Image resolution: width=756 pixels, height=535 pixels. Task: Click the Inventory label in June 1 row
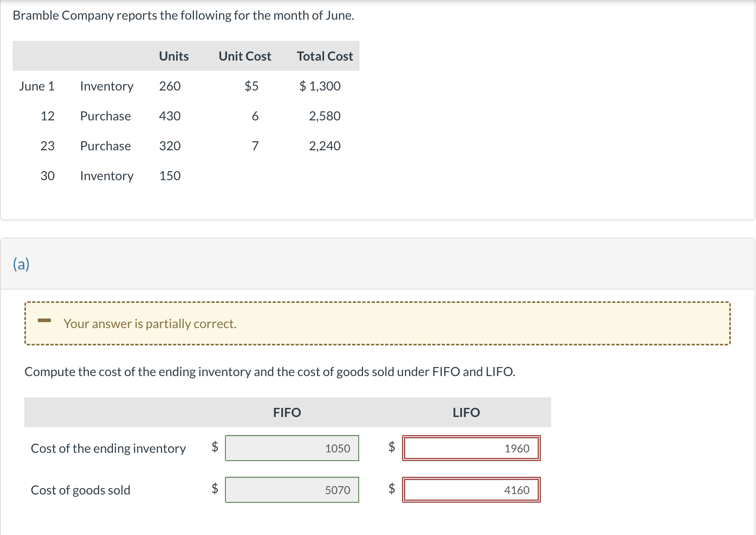click(x=107, y=87)
